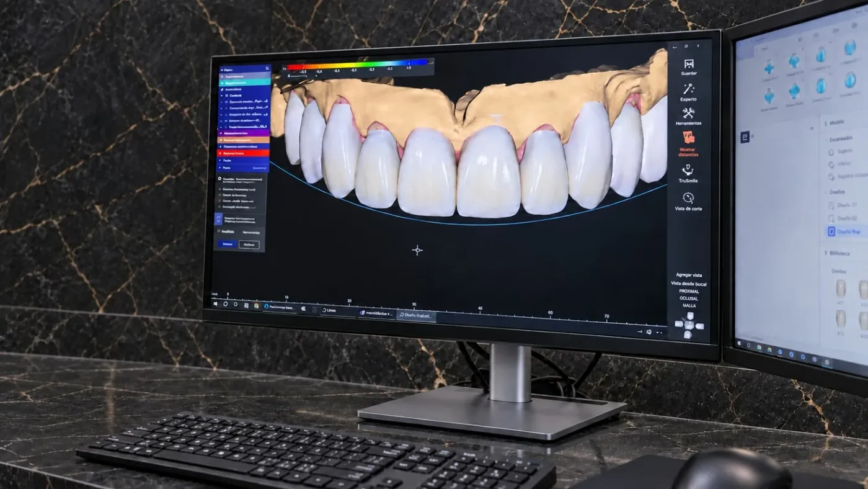Select the first radio option in wizard panel
This screenshot has width=868, height=489.
pos(219,179)
